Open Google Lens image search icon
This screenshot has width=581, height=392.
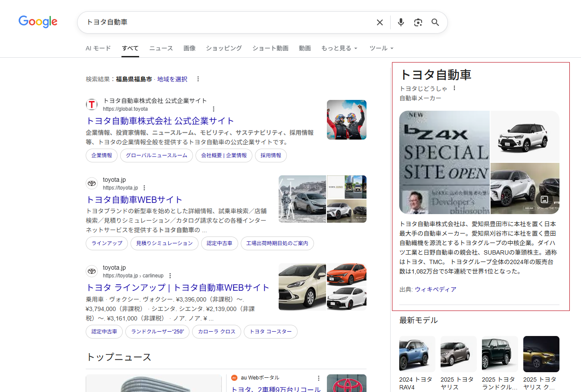[x=418, y=22]
